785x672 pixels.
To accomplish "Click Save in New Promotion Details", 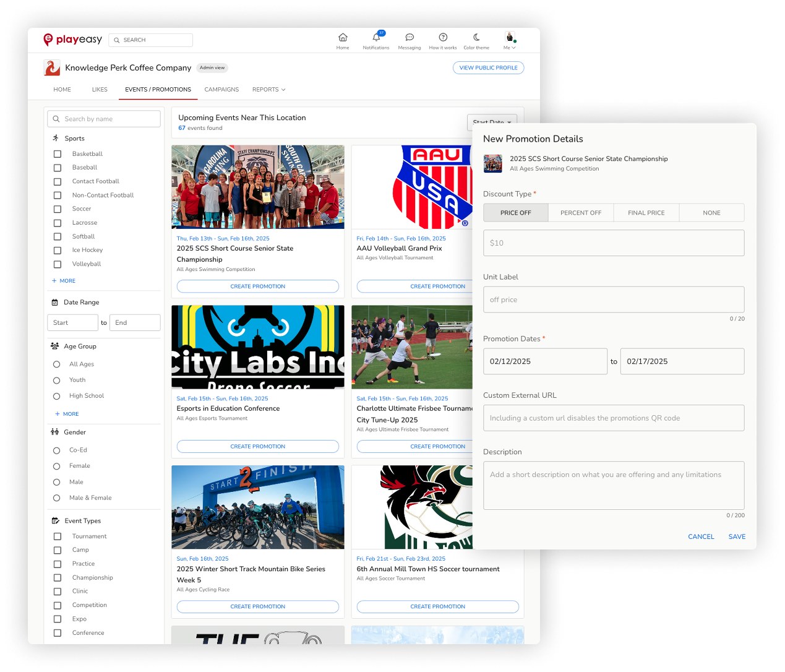I will point(737,537).
